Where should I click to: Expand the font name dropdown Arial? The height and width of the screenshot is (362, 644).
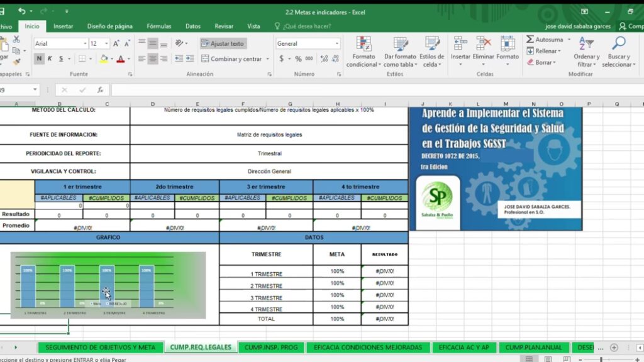84,43
